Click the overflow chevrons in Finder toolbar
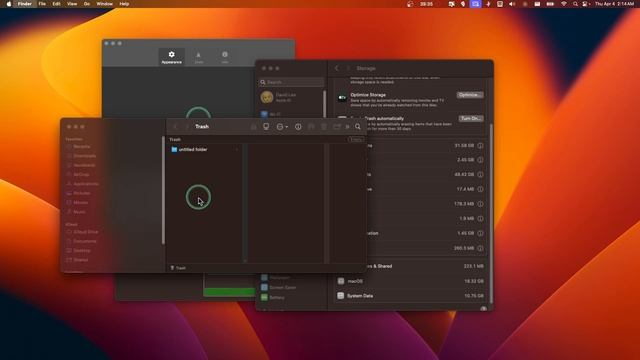Image resolution: width=640 pixels, height=360 pixels. 347,127
